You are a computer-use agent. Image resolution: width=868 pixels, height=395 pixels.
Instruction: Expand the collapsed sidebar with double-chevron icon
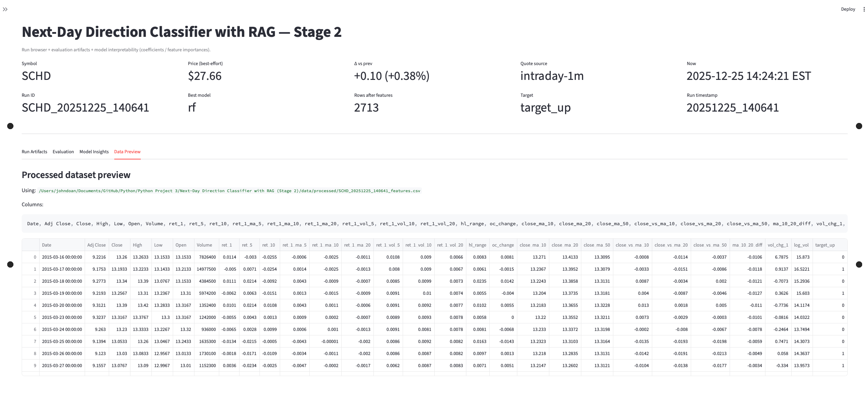click(5, 9)
